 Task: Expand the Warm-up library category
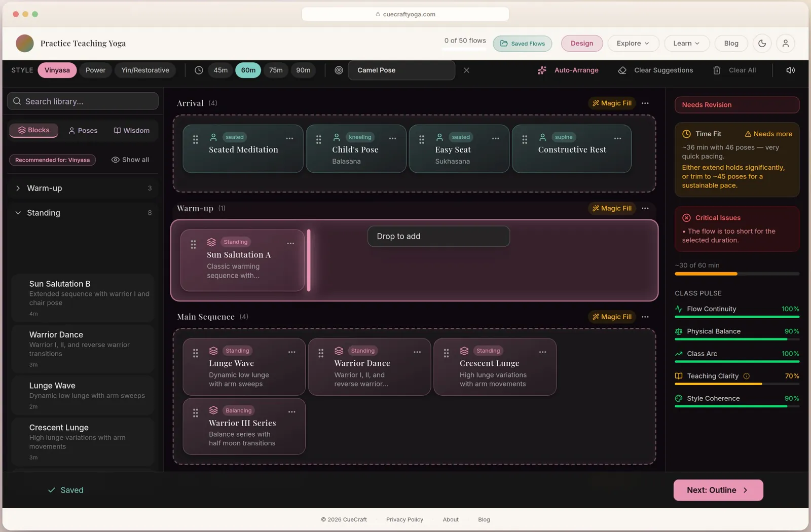coord(84,188)
